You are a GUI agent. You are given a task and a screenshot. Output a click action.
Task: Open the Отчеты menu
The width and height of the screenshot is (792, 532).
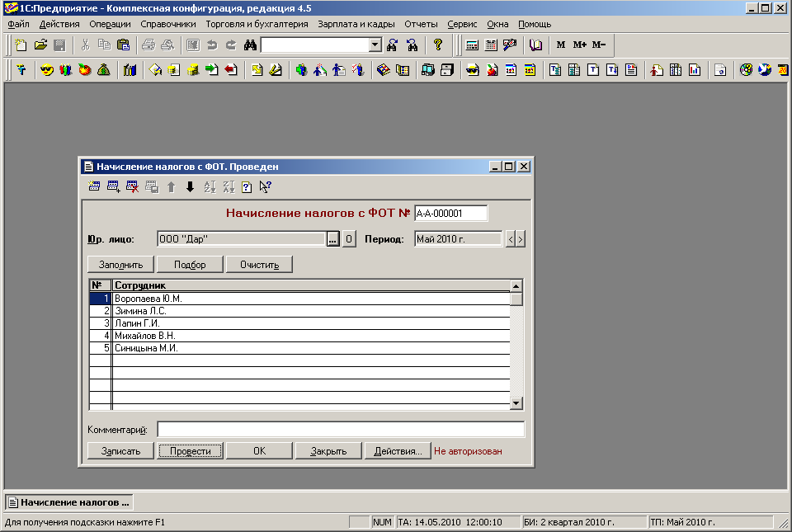pyautogui.click(x=421, y=24)
